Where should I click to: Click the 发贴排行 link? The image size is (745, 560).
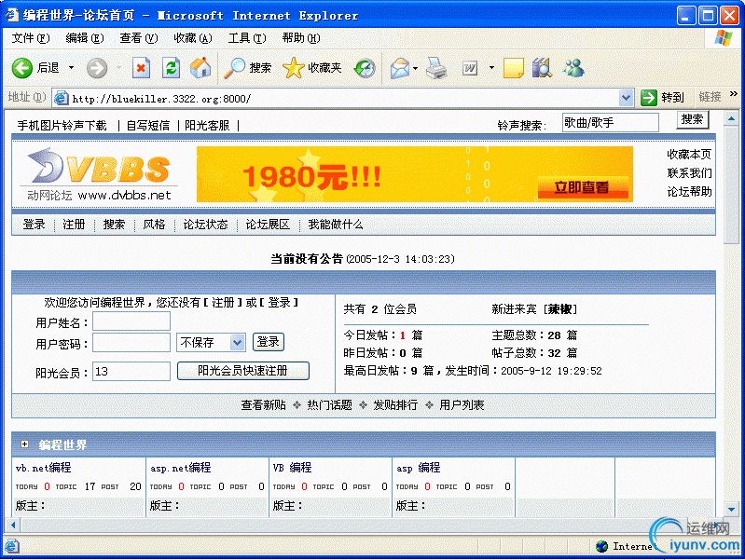395,405
